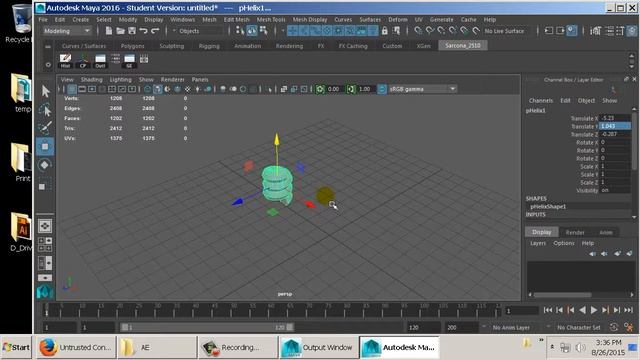The height and width of the screenshot is (360, 640).
Task: Switch to the Rigging shelf tab
Action: [x=209, y=46]
